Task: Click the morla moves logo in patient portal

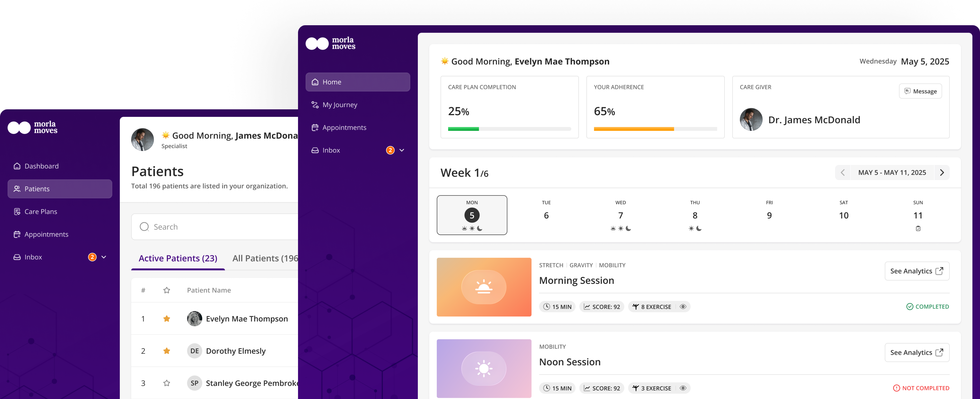Action: click(330, 43)
